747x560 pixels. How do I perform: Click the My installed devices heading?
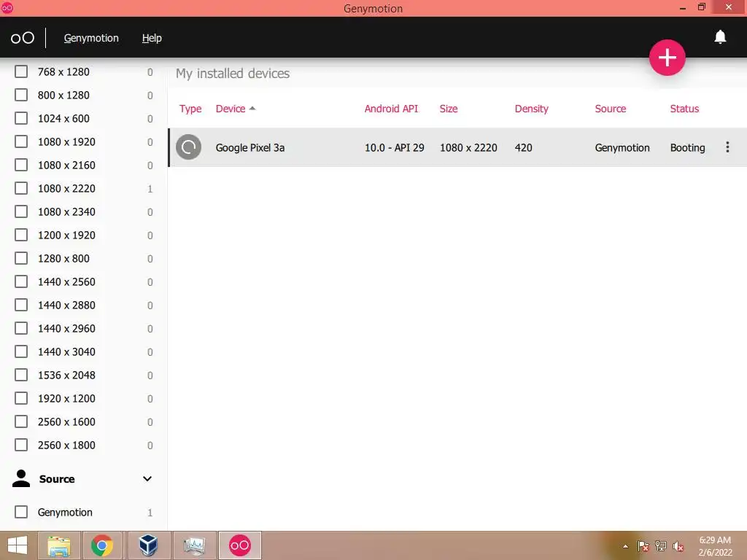pyautogui.click(x=233, y=74)
